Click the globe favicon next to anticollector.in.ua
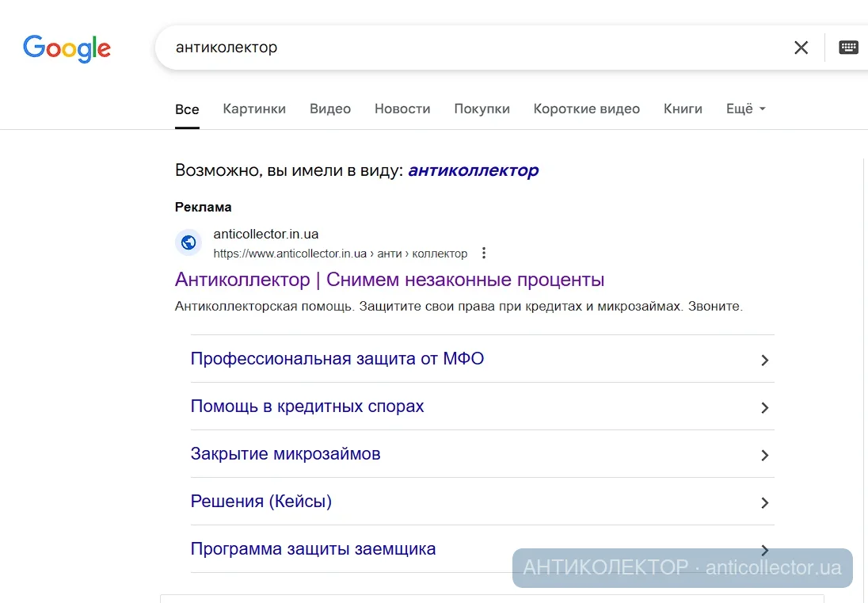This screenshot has height=603, width=868. (x=188, y=242)
